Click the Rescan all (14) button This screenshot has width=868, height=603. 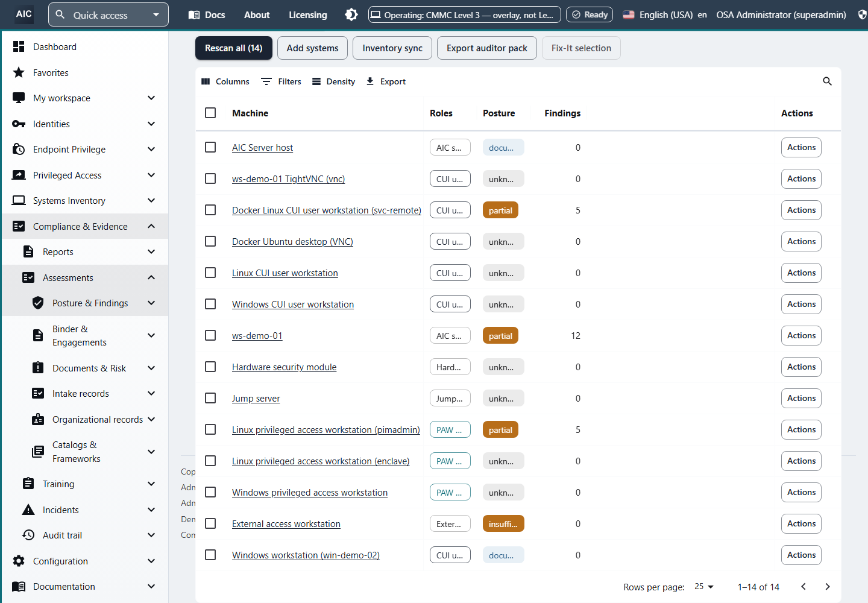[234, 48]
